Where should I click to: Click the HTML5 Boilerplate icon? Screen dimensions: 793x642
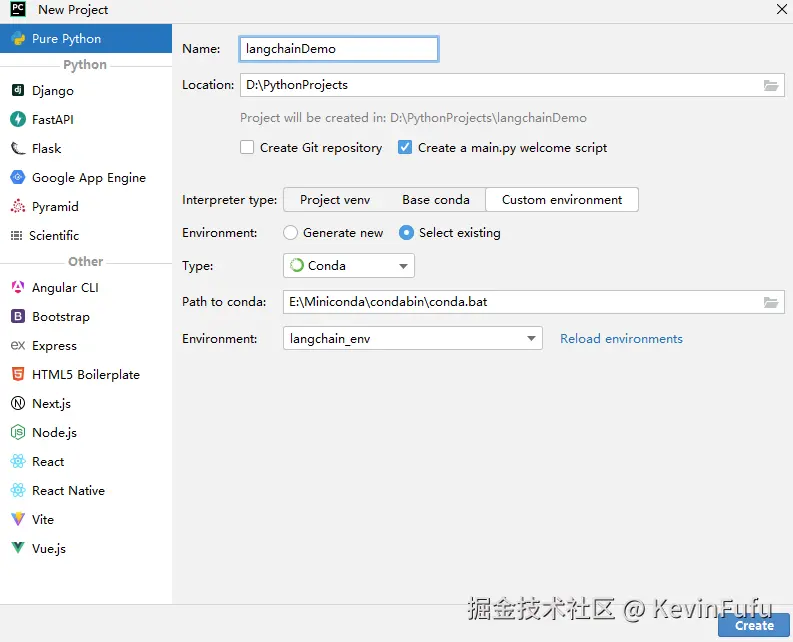click(18, 374)
